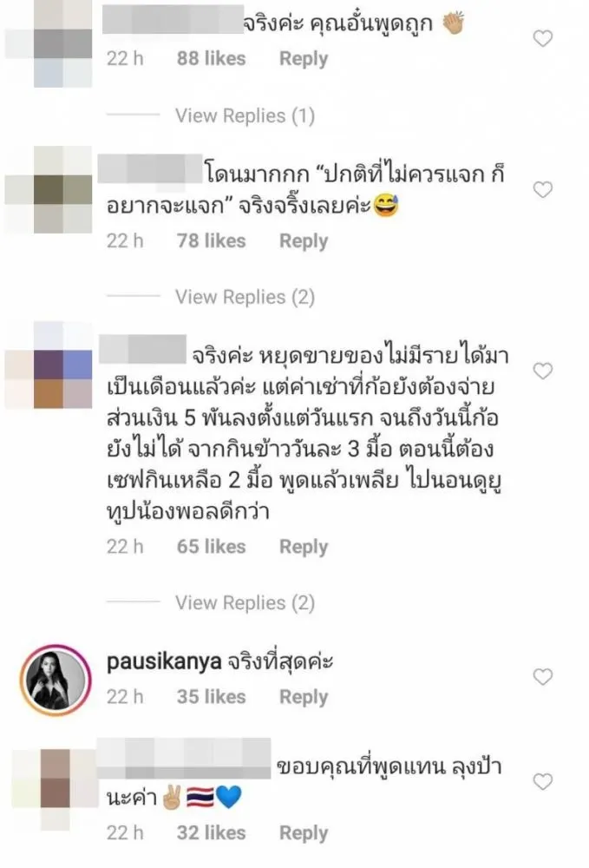Expand View Replies (2) under 78 likes comment

point(245,297)
